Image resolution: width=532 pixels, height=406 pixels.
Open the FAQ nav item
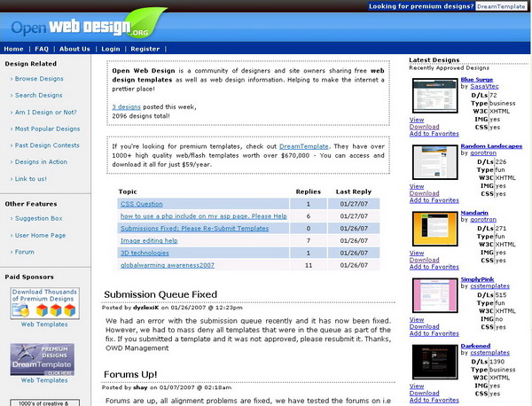click(x=42, y=49)
